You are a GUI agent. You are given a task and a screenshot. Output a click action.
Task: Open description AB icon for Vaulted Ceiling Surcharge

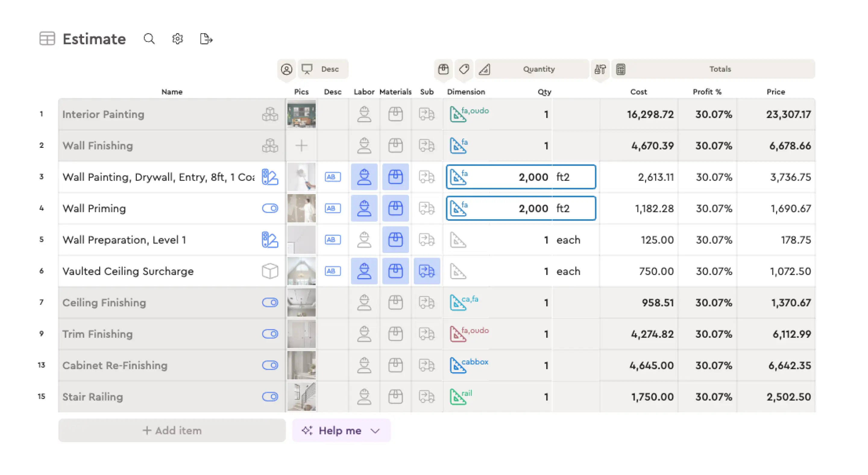coord(332,271)
